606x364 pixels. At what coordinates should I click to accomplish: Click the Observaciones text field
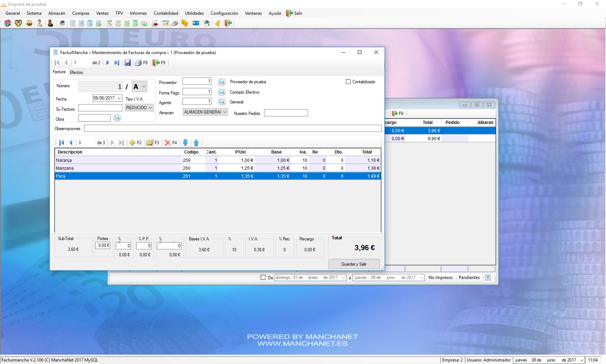[x=233, y=129]
